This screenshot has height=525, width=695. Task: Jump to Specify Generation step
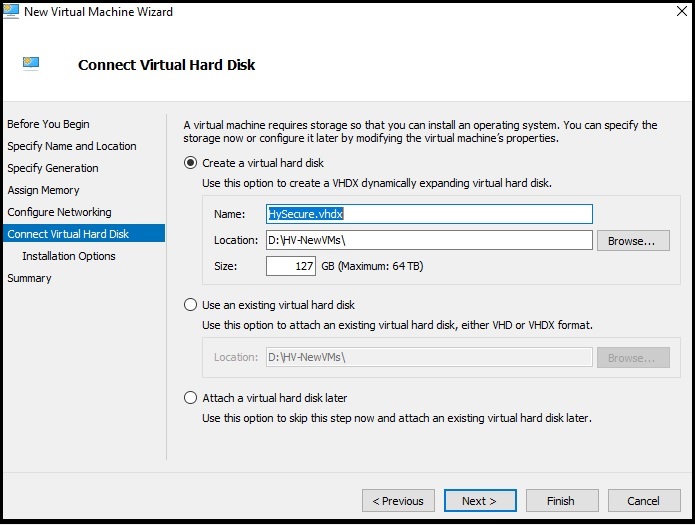click(53, 168)
